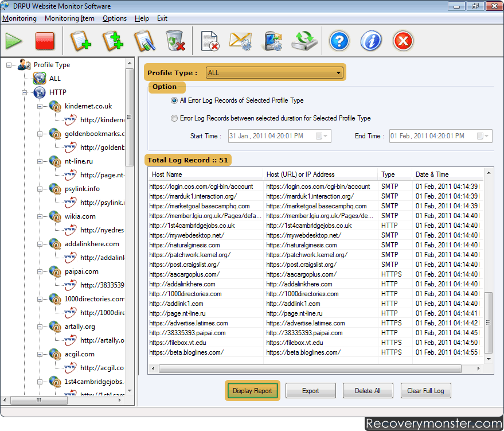The width and height of the screenshot is (504, 431).
Task: Exit application with the red X toolbar icon
Action: pyautogui.click(x=403, y=41)
